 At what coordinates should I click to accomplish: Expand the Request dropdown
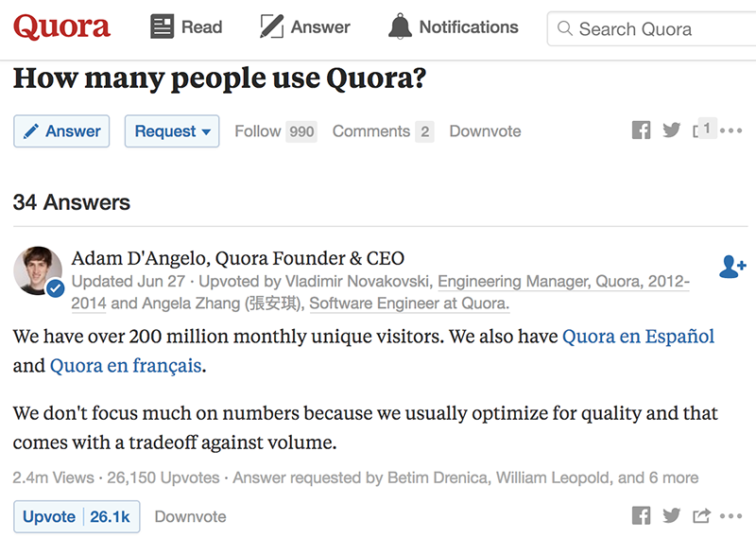point(172,131)
